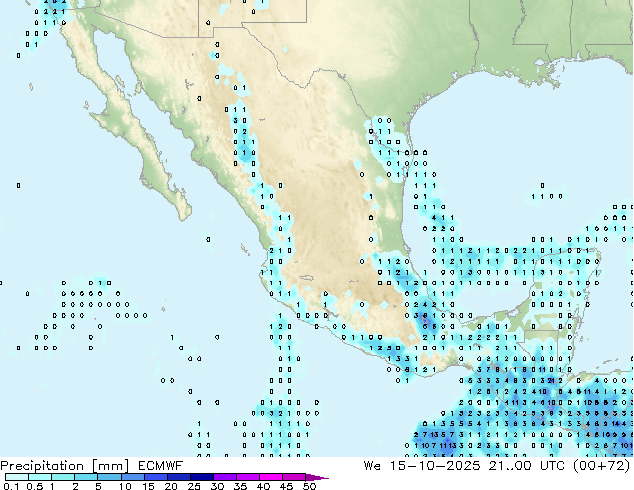Image resolution: width=634 pixels, height=490 pixels.
Task: Click the legend swatch between 45 and 50
Action: [x=294, y=477]
